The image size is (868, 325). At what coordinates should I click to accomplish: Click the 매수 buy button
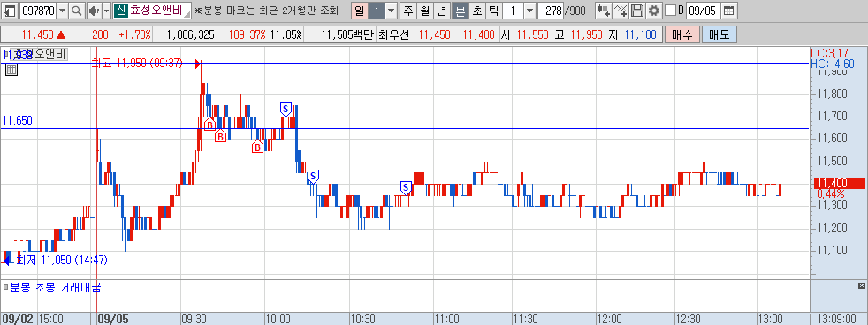pos(682,34)
